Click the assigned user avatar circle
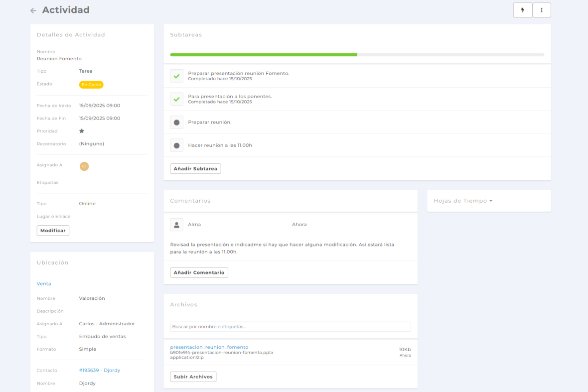The image size is (588, 392). (x=84, y=166)
